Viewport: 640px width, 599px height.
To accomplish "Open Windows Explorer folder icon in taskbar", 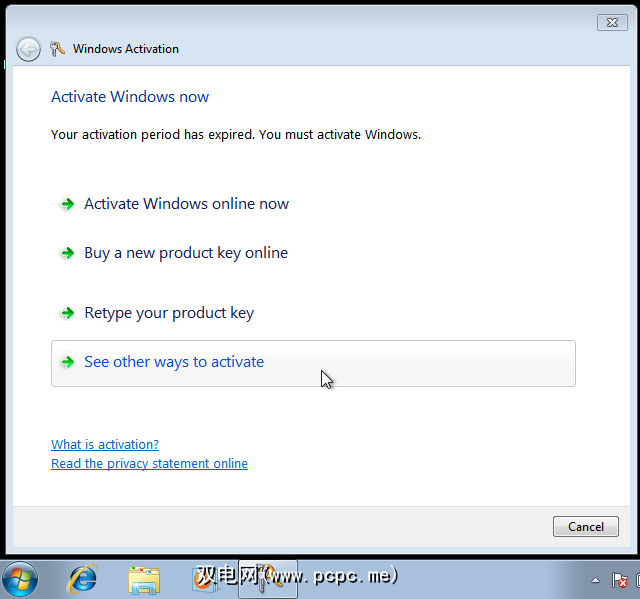I will click(x=144, y=580).
